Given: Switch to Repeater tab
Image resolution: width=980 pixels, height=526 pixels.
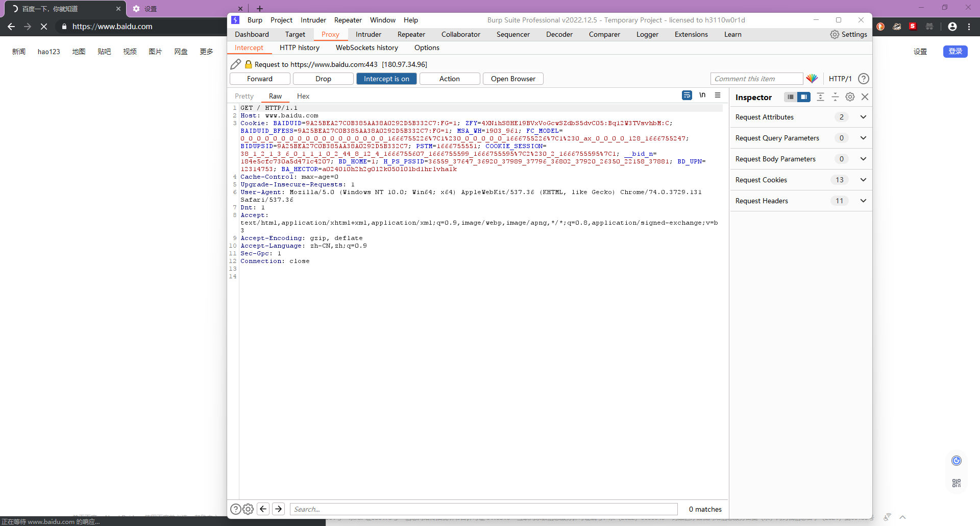Looking at the screenshot, I should tap(411, 34).
